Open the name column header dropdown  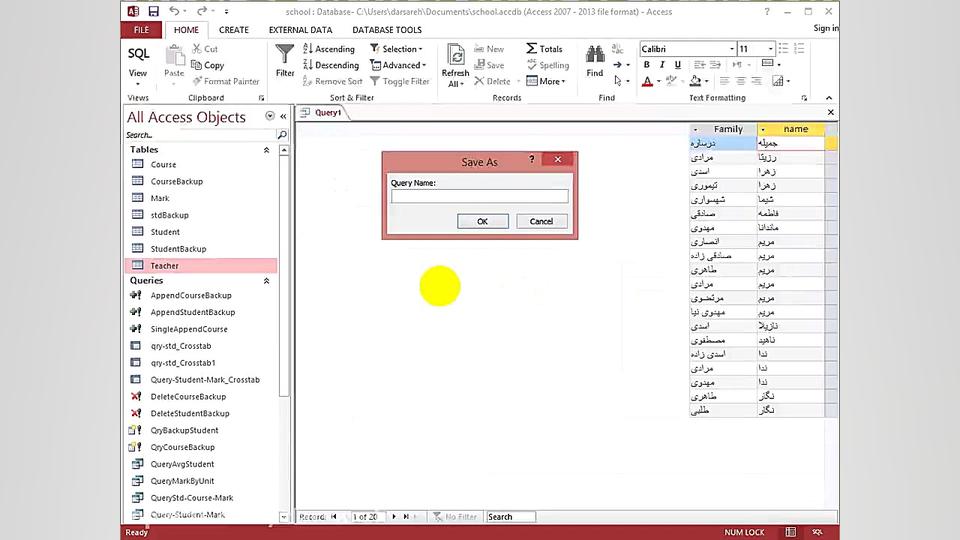pos(763,129)
